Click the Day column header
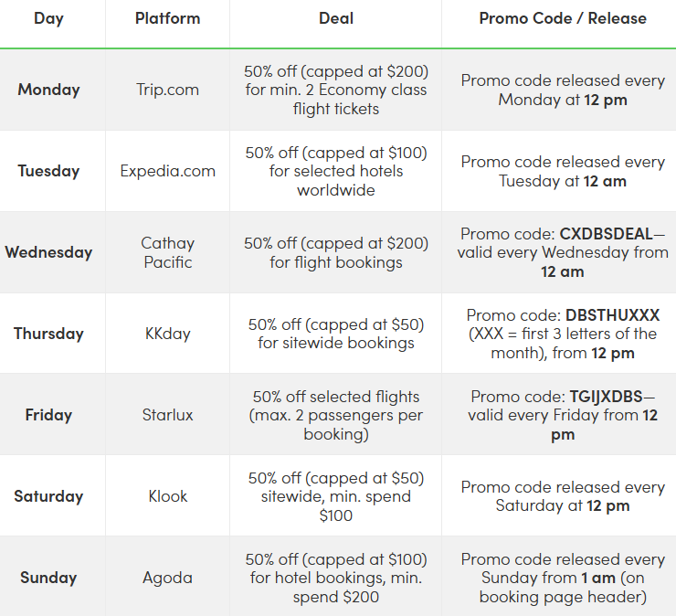The width and height of the screenshot is (676, 616). [48, 18]
